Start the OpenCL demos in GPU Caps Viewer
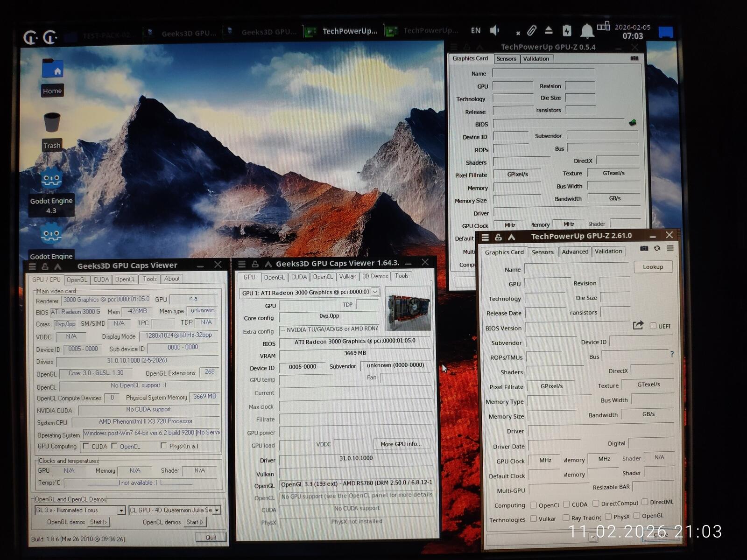The width and height of the screenshot is (747, 560). click(x=195, y=522)
